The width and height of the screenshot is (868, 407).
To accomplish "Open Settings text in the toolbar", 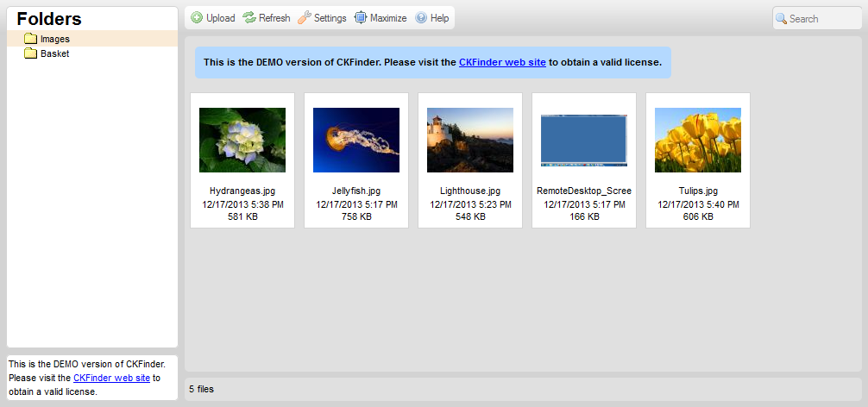I will coord(330,18).
